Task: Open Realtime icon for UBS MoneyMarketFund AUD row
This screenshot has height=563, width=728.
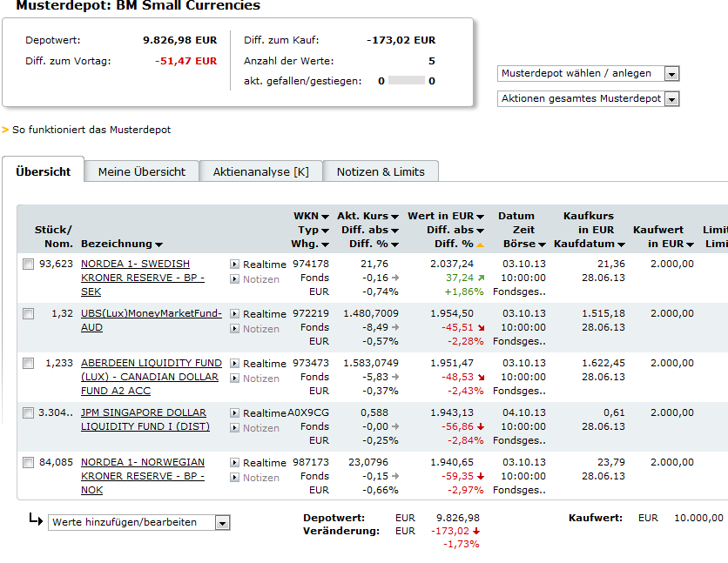Action: pos(234,314)
